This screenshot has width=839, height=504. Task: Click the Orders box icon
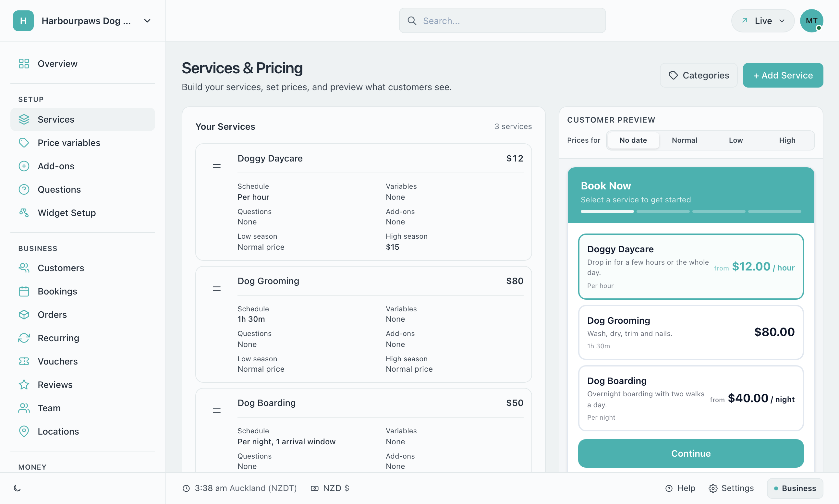24,315
